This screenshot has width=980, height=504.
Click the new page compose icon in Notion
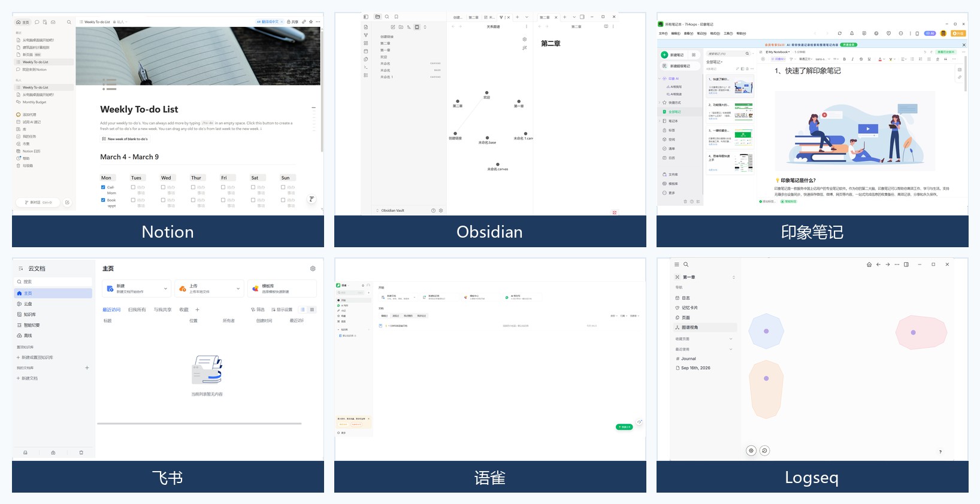[67, 202]
